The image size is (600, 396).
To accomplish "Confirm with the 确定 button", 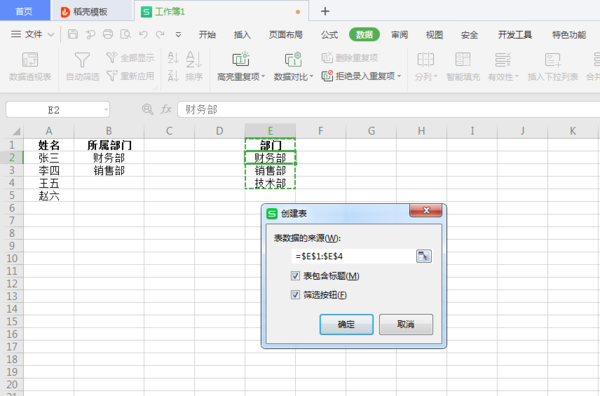I will (x=346, y=324).
